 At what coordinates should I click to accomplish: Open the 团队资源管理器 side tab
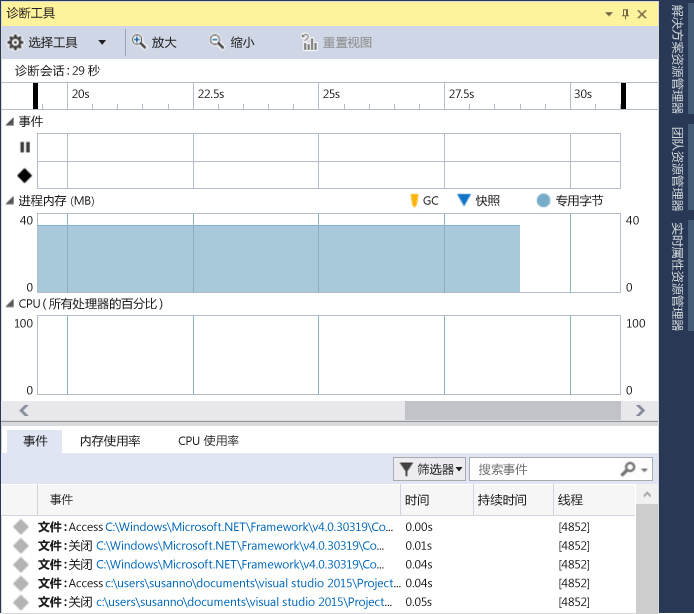tap(677, 169)
